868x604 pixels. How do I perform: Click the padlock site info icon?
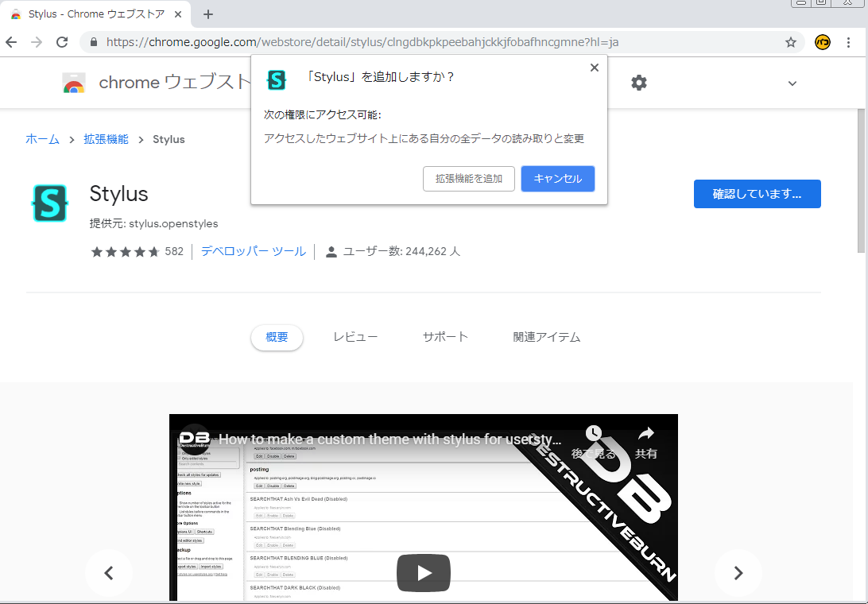(x=94, y=42)
